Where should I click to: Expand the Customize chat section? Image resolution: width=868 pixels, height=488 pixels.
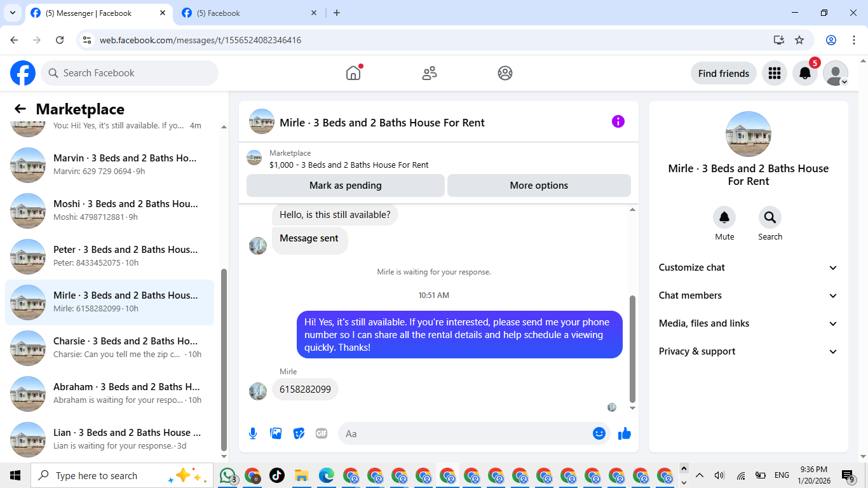pyautogui.click(x=749, y=268)
